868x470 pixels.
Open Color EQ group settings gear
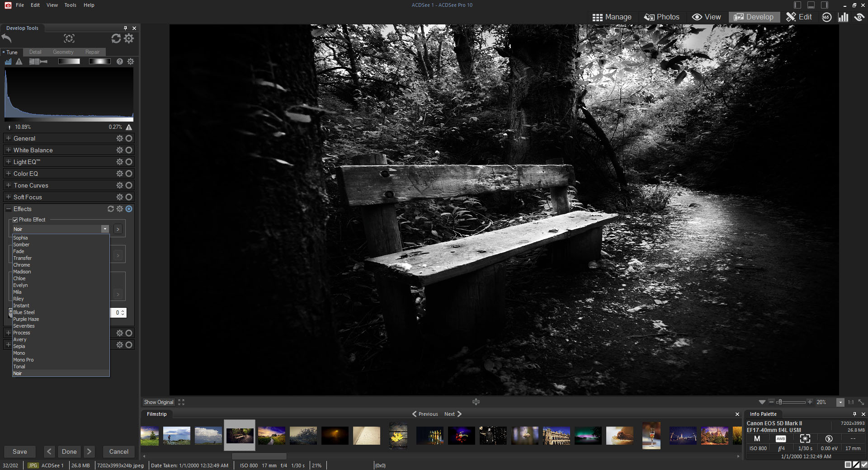pos(120,174)
